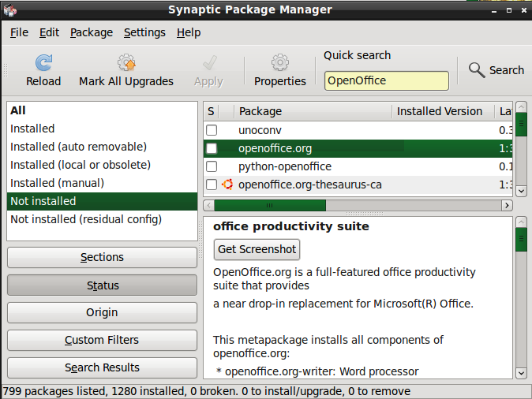
Task: Open the Package menu
Action: (92, 32)
